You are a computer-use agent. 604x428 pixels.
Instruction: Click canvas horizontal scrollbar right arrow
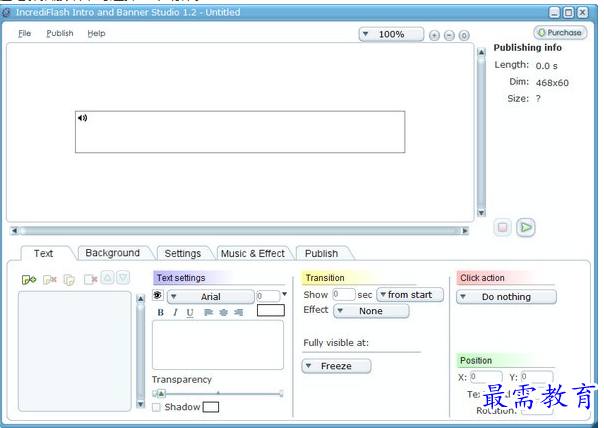click(x=465, y=231)
